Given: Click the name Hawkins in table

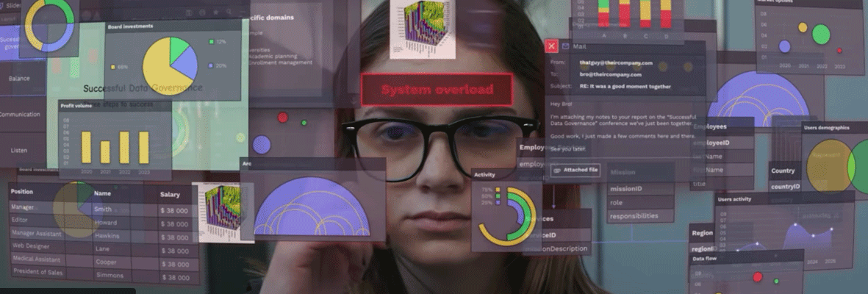Looking at the screenshot, I should coord(107,236).
